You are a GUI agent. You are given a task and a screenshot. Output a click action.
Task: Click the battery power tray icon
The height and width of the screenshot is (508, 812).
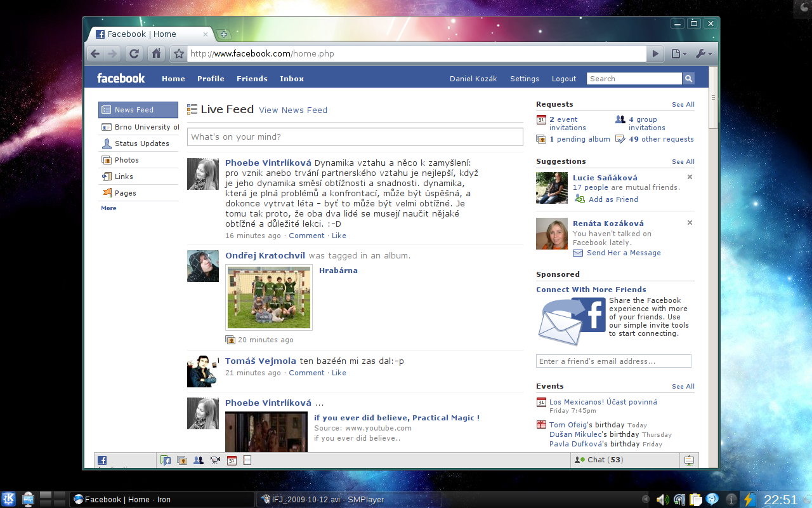pos(749,500)
